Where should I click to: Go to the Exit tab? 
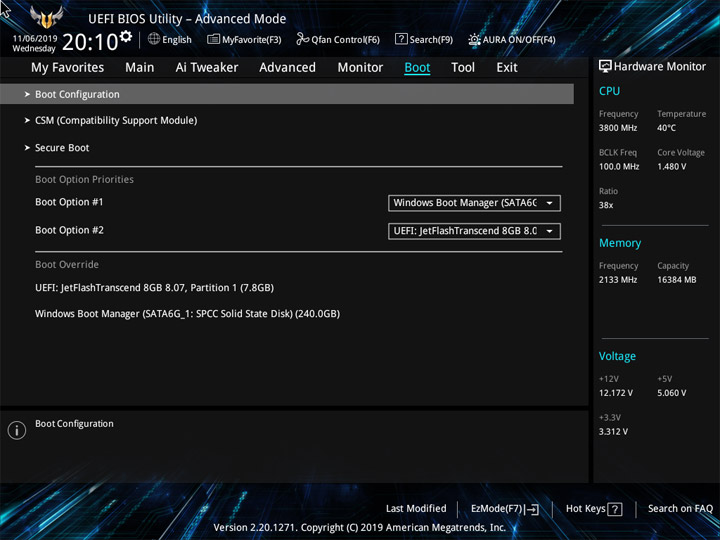tap(506, 68)
